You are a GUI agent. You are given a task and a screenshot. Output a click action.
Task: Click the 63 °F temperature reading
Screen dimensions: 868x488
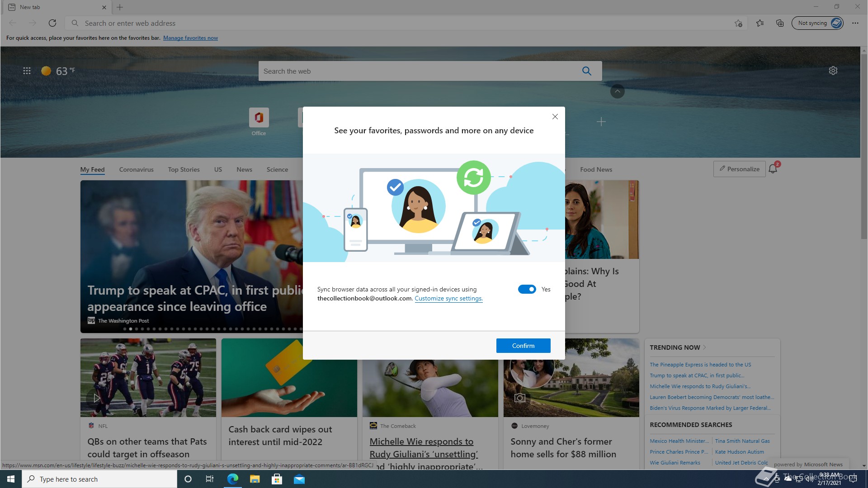coord(66,71)
